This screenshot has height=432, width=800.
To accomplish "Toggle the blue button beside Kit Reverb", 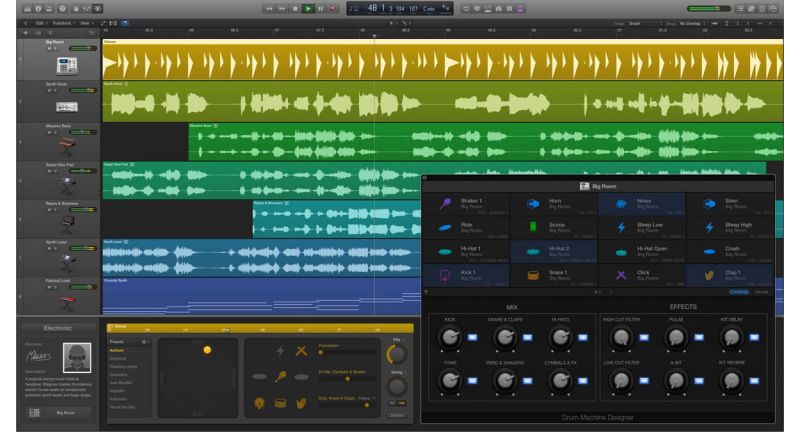I will click(x=754, y=380).
